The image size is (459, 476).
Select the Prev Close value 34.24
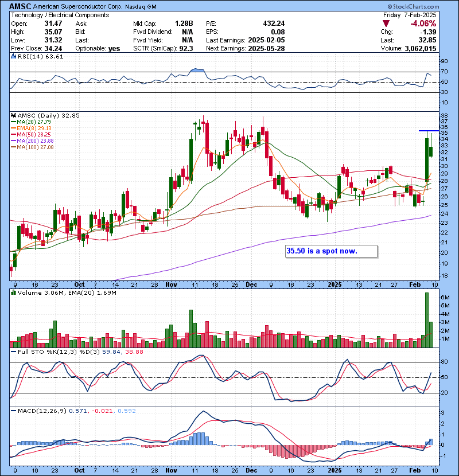coord(53,49)
